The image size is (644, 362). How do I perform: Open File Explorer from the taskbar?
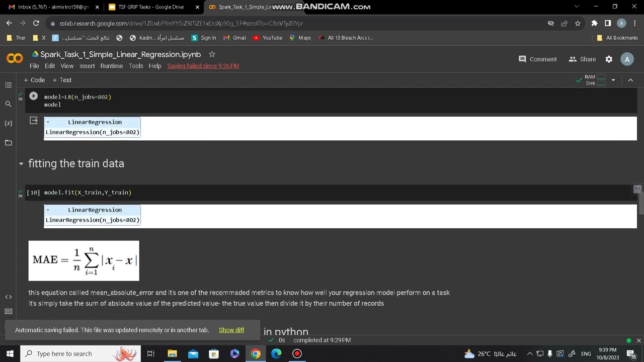[172, 353]
